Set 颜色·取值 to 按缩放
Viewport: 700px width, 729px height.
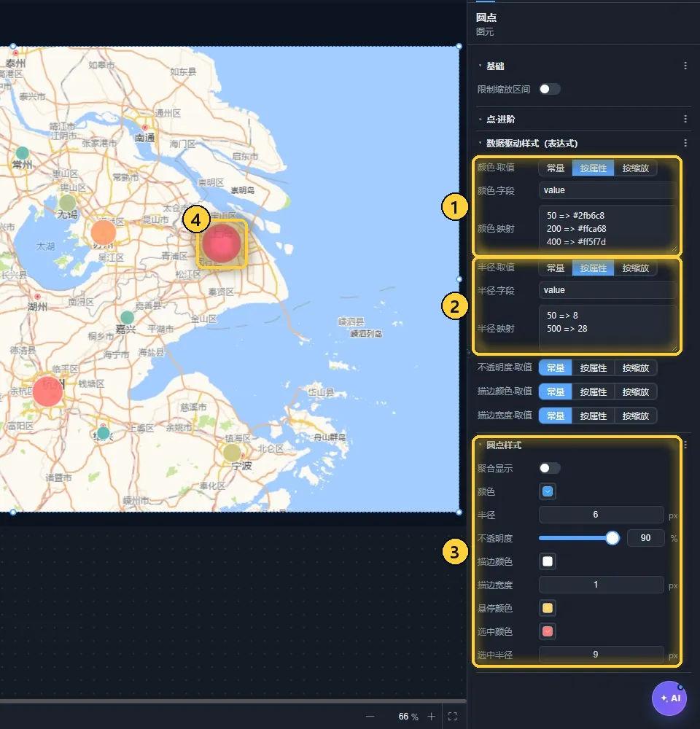[x=635, y=168]
